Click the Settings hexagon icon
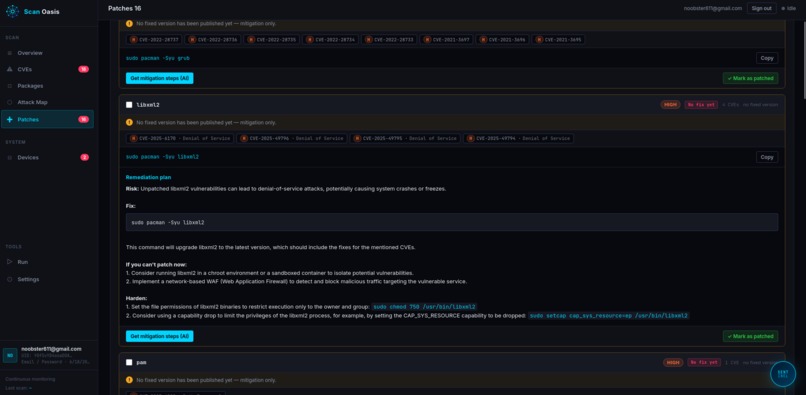The image size is (806, 395). (x=9, y=279)
